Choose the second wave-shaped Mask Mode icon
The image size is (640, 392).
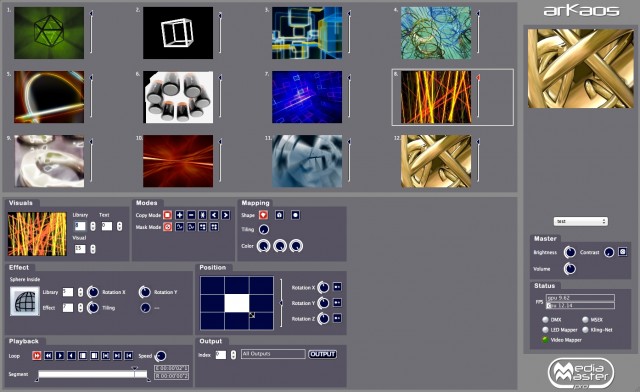click(x=191, y=227)
